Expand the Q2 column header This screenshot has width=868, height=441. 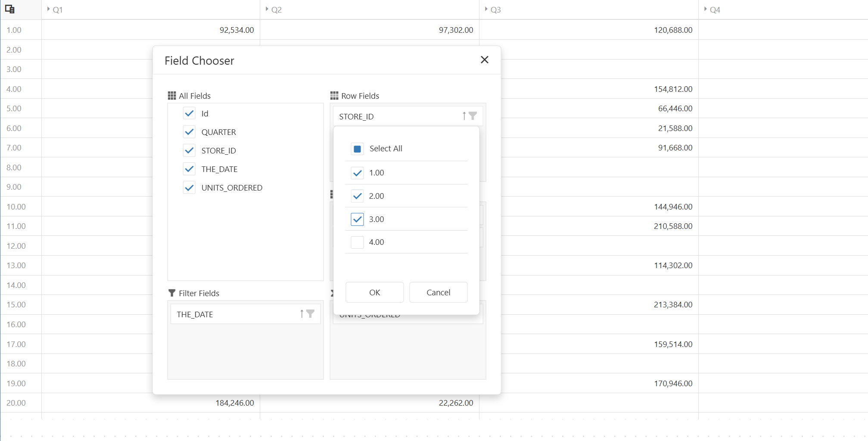[x=267, y=9]
